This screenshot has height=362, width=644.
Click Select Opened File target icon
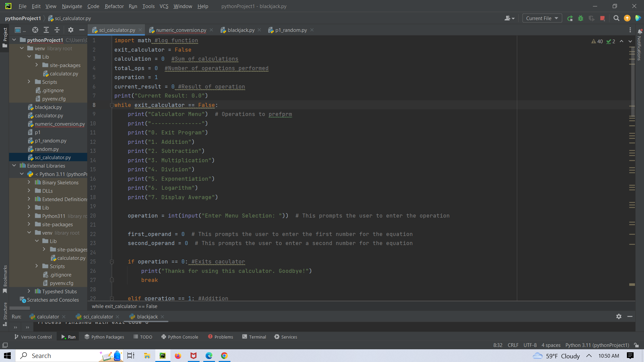click(x=35, y=30)
